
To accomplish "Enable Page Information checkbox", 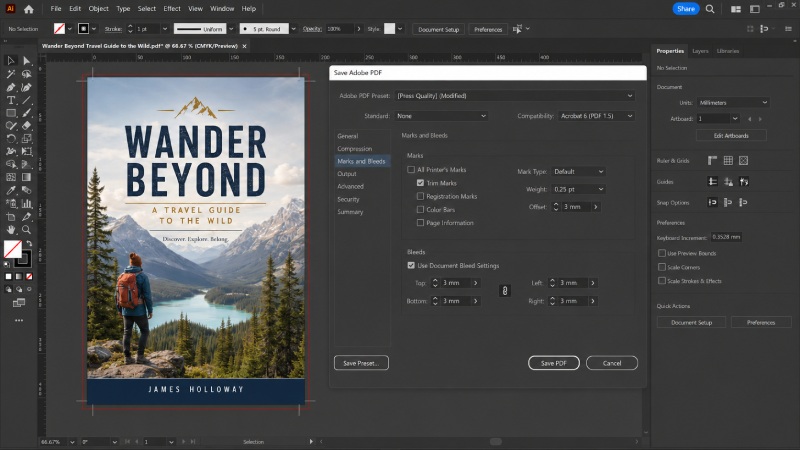I will click(420, 222).
